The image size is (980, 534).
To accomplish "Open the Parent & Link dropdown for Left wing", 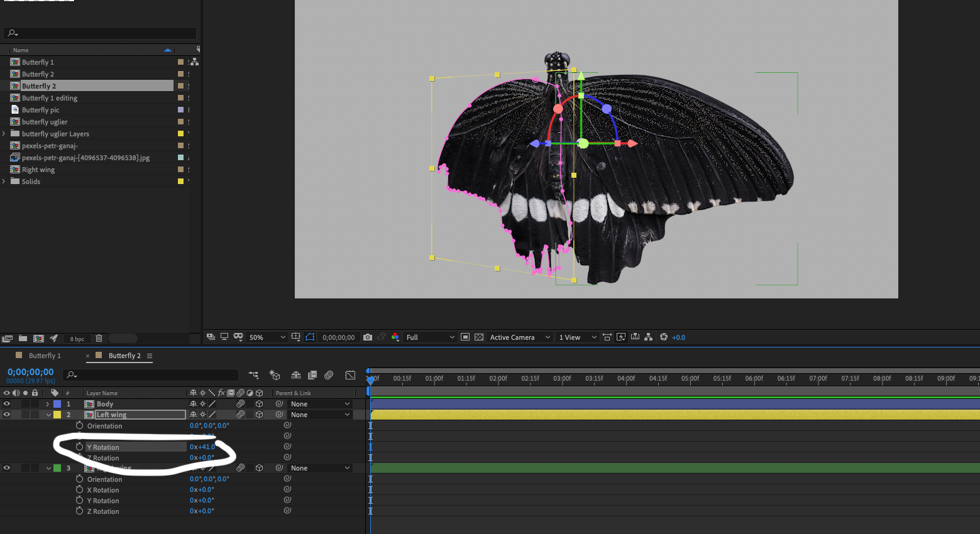I will point(320,414).
